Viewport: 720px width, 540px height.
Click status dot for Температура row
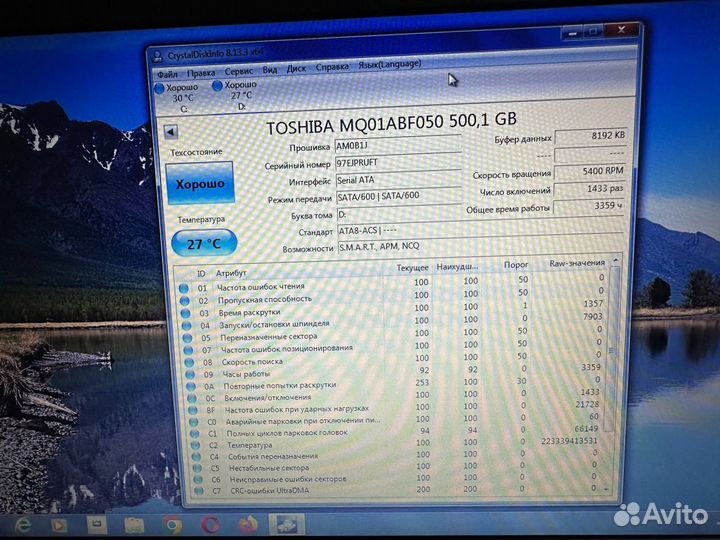pyautogui.click(x=196, y=445)
